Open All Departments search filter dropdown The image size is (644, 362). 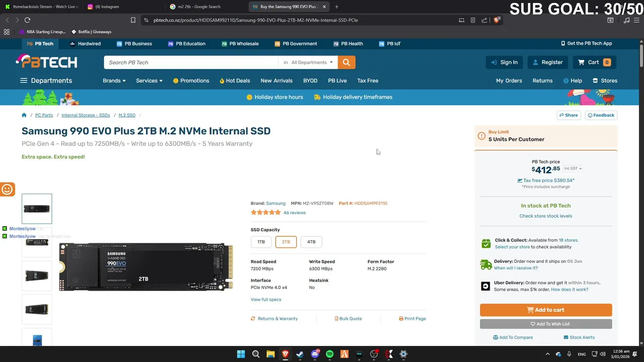[308, 62]
